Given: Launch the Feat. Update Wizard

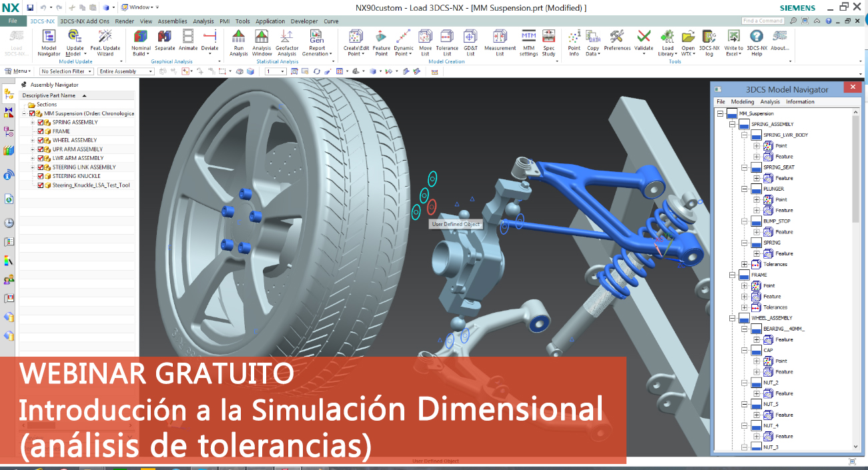Looking at the screenshot, I should [105, 42].
